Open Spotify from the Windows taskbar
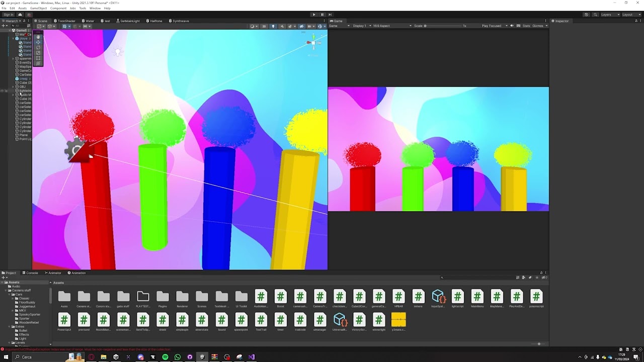644x362 pixels. 165,357
